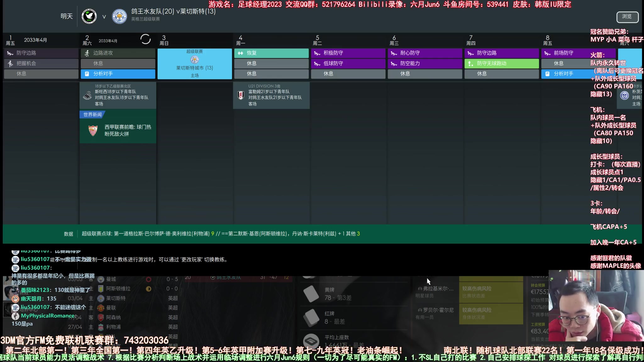Select Tuesday's 低球防守 session
The height and width of the screenshot is (362, 644).
[348, 63]
